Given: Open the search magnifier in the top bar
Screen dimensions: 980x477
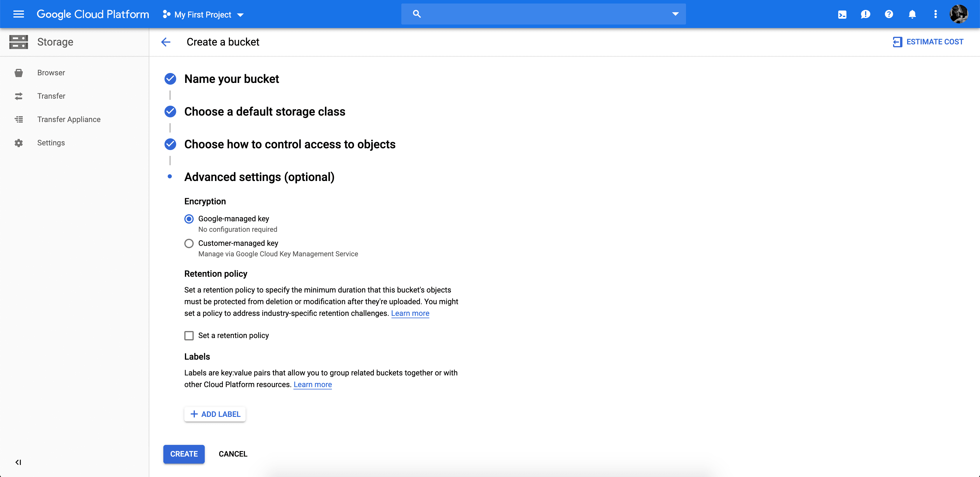Looking at the screenshot, I should click(x=417, y=14).
